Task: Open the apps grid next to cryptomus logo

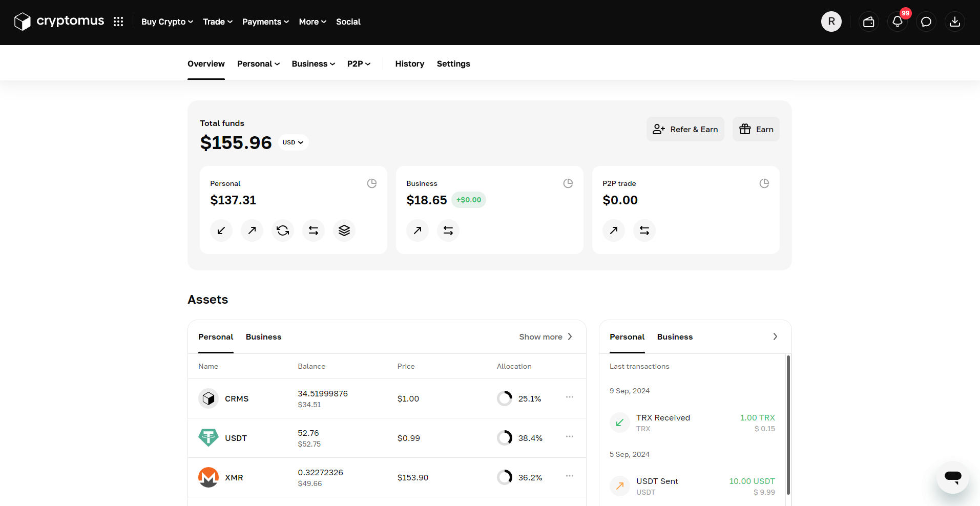Action: point(118,22)
